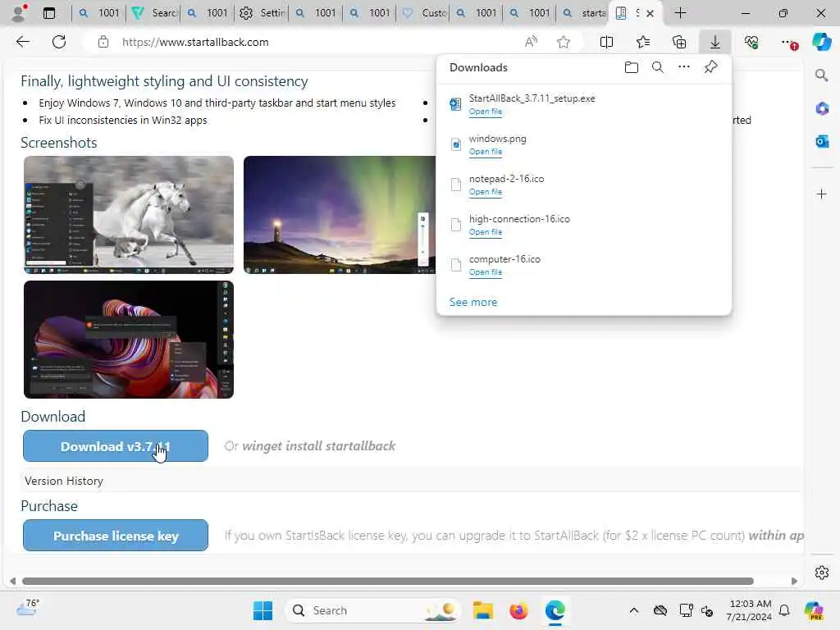Screen dimensions: 840x630
Task: Click Purchase license key button
Action: (115, 535)
